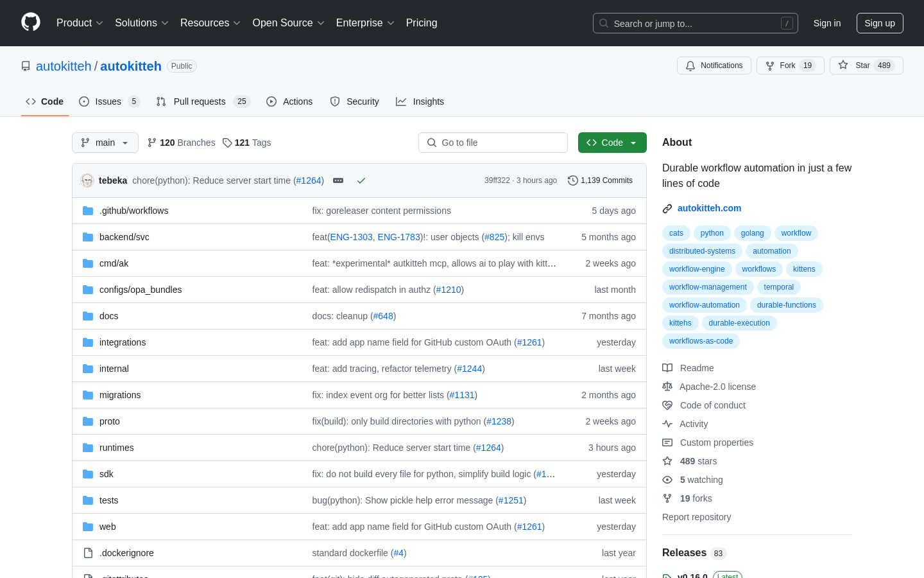Open the Pricing link
Screen dimensions: 924x578
pos(422,22)
